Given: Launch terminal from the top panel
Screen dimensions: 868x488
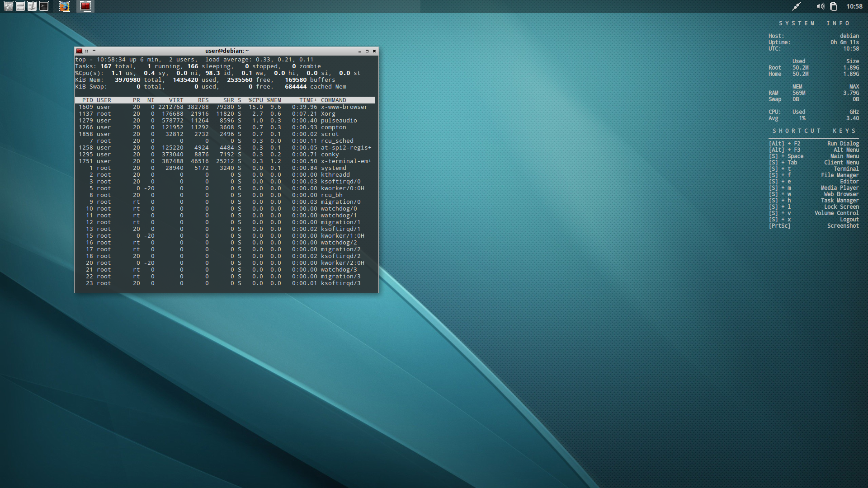Looking at the screenshot, I should tap(44, 6).
